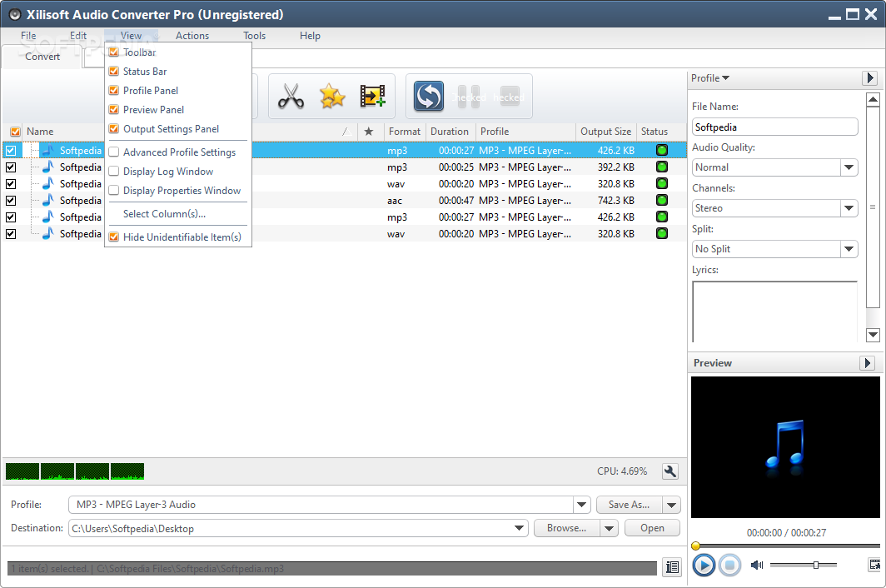Image resolution: width=886 pixels, height=588 pixels.
Task: Click the green status light of the aac file
Action: [x=662, y=200]
